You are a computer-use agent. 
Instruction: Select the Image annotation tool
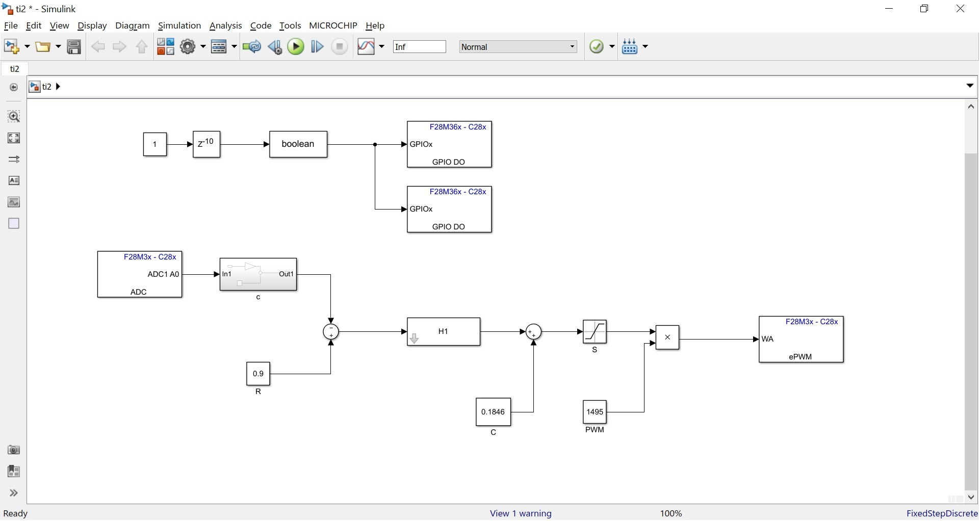click(14, 202)
